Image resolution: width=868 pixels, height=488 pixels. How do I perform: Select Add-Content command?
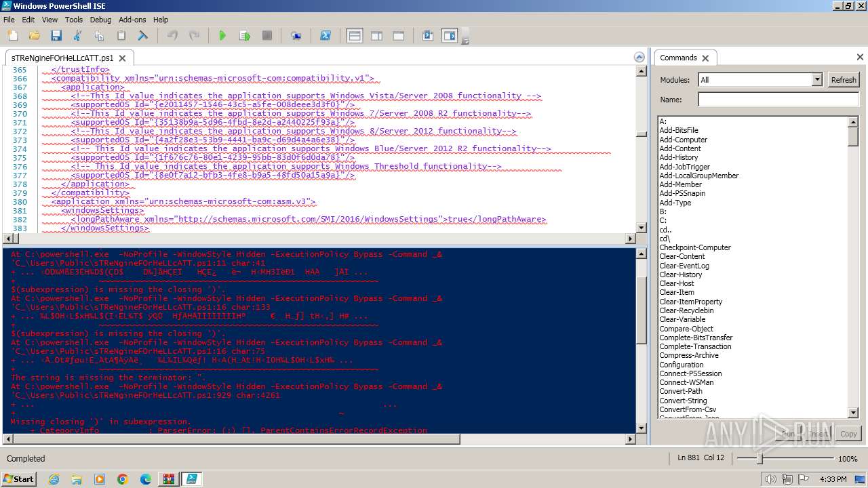pos(680,148)
